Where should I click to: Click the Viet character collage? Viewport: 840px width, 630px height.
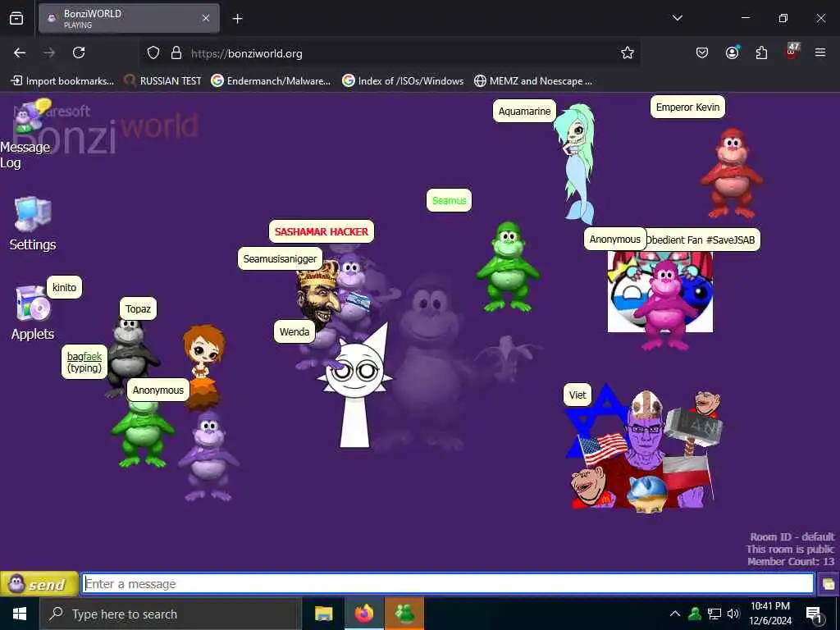coord(645,448)
